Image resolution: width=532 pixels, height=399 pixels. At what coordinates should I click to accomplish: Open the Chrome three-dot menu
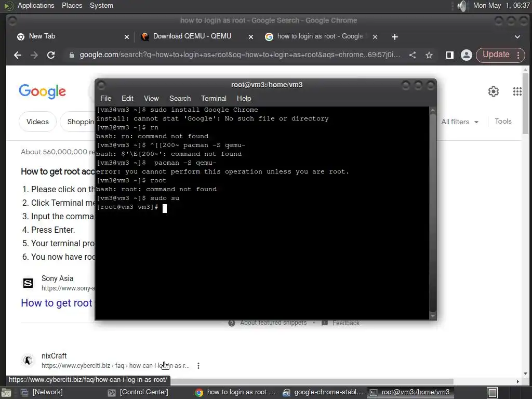[x=518, y=55]
